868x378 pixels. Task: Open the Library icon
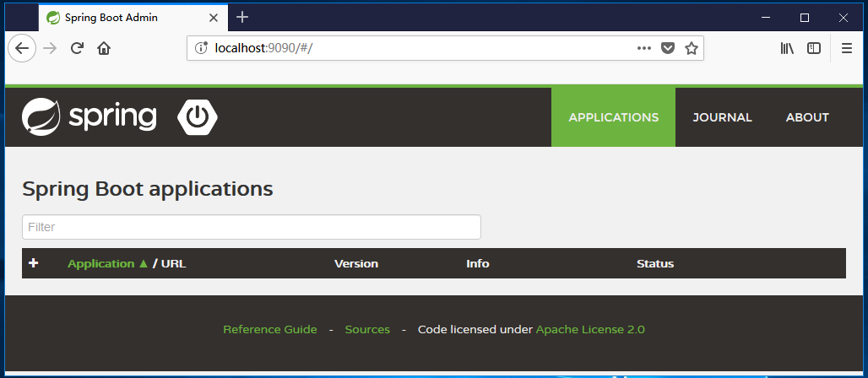tap(787, 48)
